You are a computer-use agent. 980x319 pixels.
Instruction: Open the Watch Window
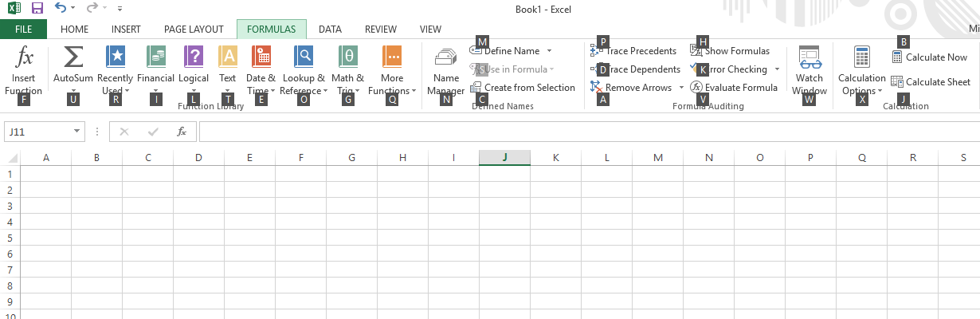(x=809, y=71)
